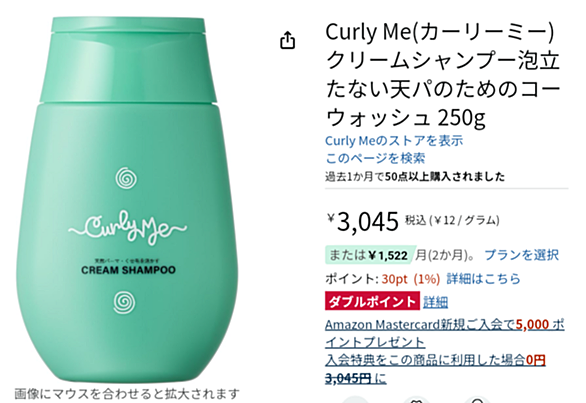Click the 画像にマウスを合わせると拡大されます caption
Screen dimensions: 586x403
click(127, 394)
